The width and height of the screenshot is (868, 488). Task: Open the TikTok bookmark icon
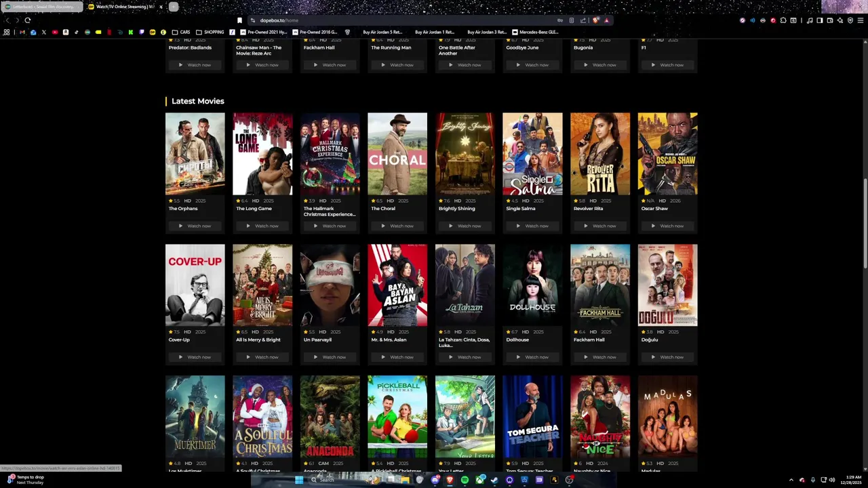point(76,32)
